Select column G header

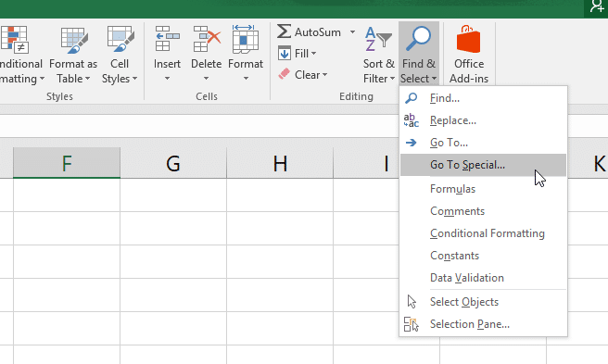173,163
